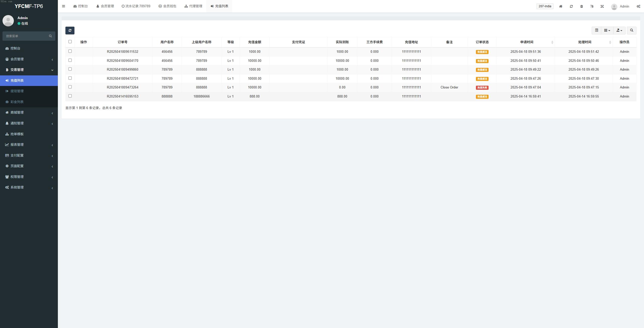Select checkbox for order R2025041809511532
644x328 pixels.
click(x=70, y=51)
